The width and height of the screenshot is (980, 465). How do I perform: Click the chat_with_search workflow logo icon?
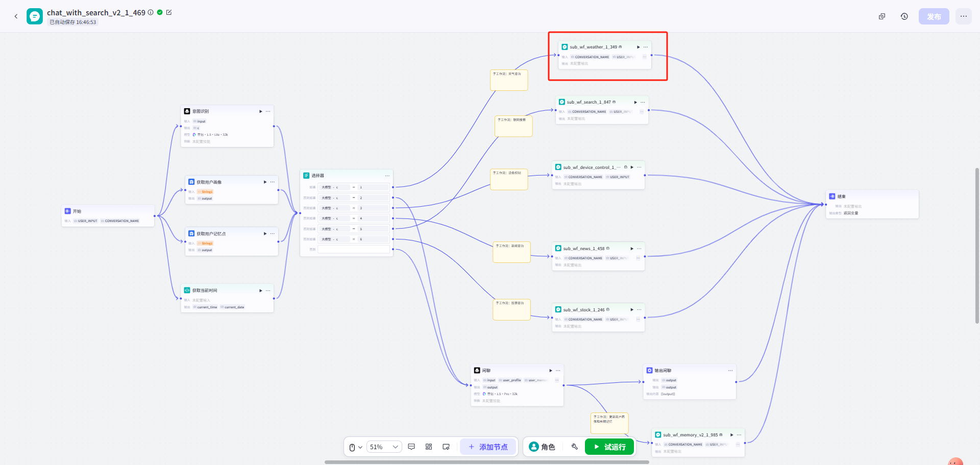(x=35, y=16)
